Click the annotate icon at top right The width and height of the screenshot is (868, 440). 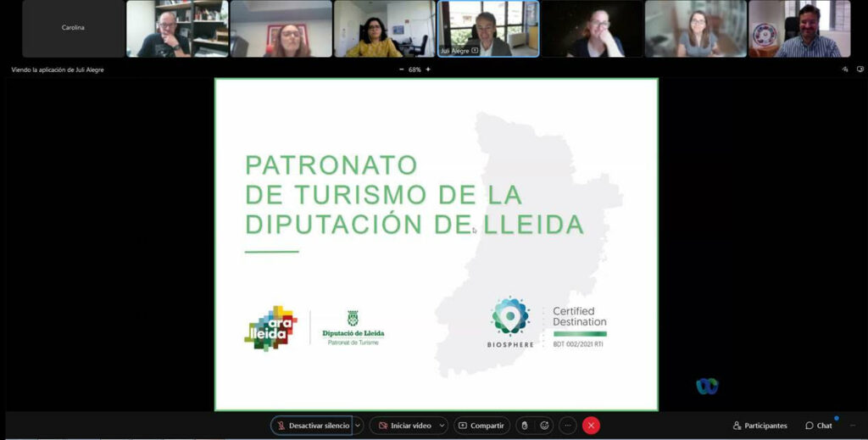tap(845, 70)
